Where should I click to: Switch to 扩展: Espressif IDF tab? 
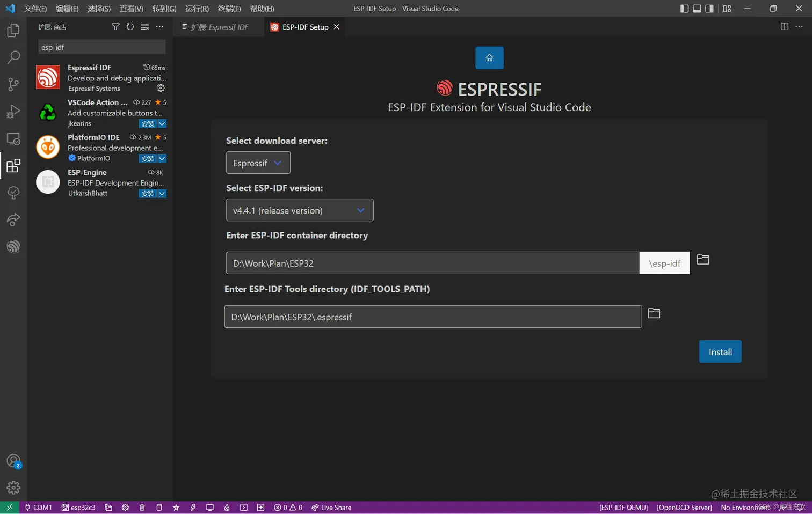click(x=219, y=27)
